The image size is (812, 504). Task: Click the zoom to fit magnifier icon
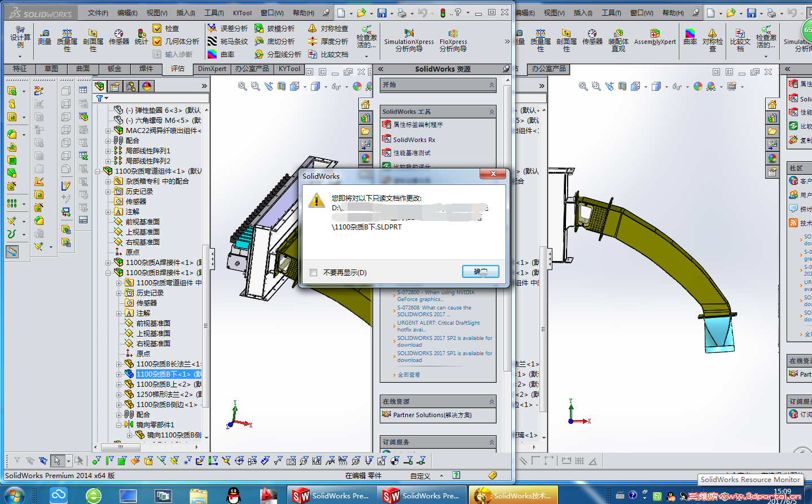[243, 86]
